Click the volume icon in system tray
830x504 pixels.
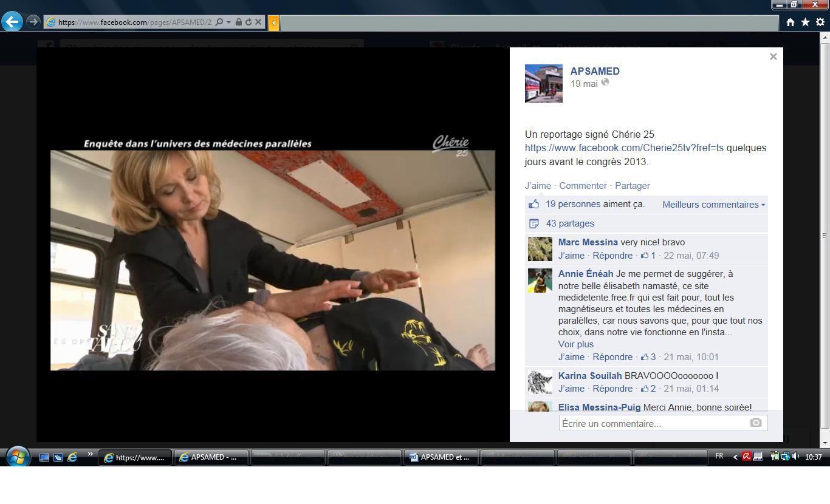[795, 457]
